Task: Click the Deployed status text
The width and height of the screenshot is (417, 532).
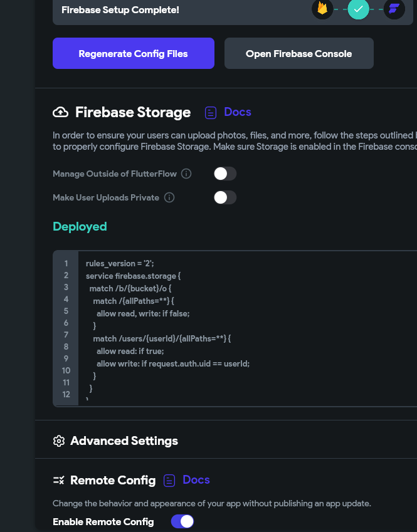Action: click(80, 226)
